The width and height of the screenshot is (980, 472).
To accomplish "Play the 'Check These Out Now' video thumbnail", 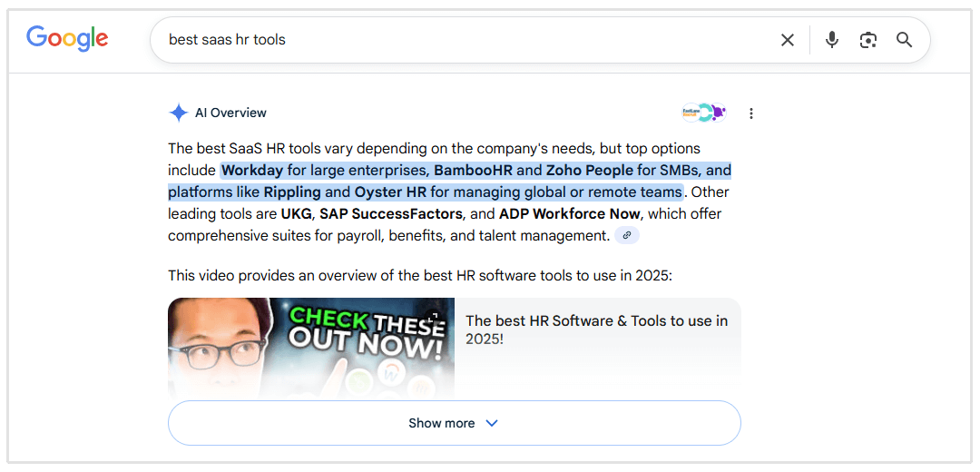I will [311, 349].
